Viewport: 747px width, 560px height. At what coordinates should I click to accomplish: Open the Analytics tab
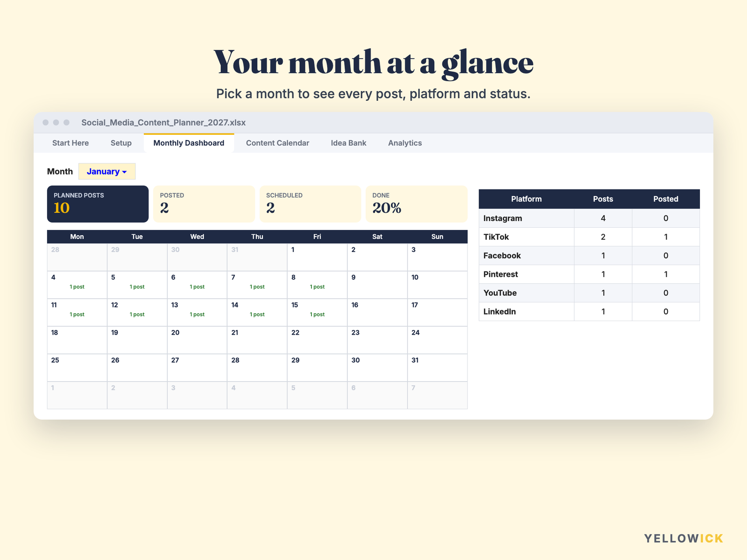[405, 143]
